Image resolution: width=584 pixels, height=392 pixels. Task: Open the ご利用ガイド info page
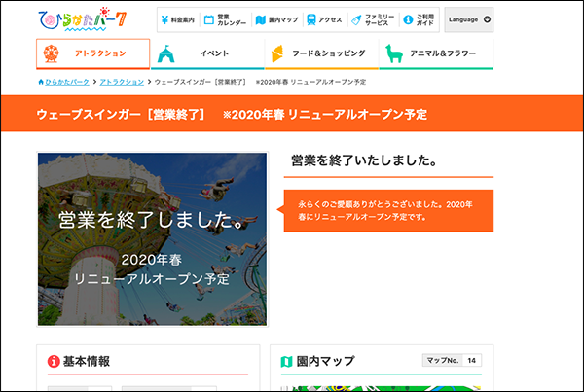[x=419, y=19]
